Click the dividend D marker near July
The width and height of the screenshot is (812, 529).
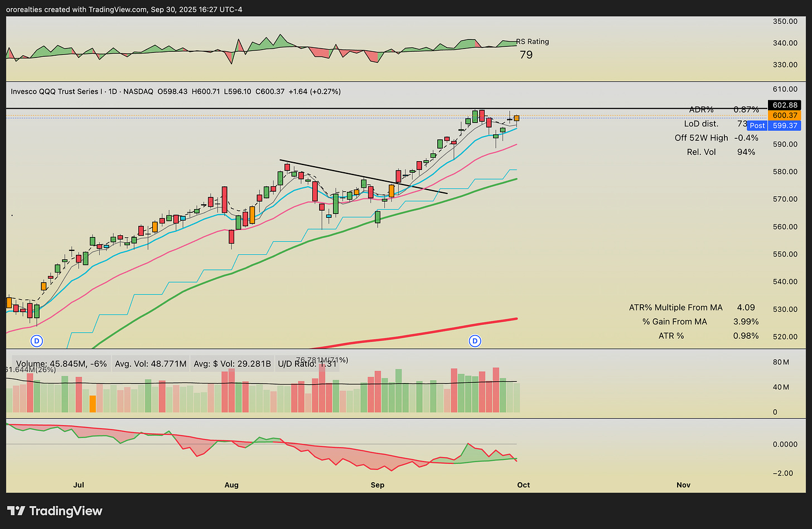37,341
